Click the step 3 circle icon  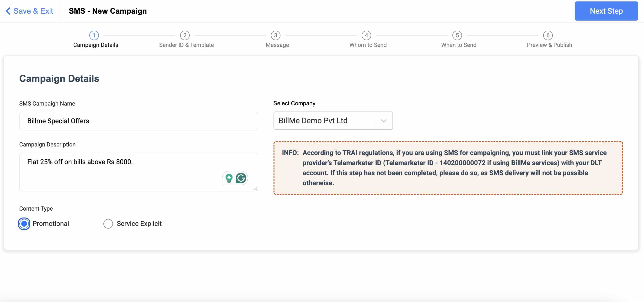click(275, 35)
